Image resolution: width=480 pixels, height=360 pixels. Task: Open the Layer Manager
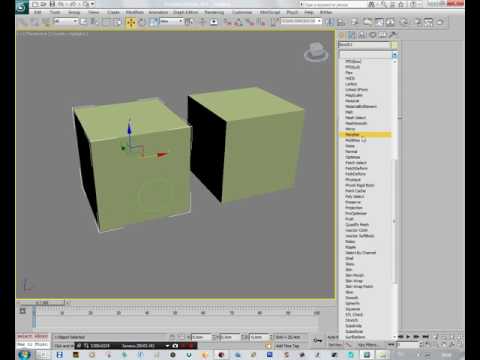(x=355, y=22)
